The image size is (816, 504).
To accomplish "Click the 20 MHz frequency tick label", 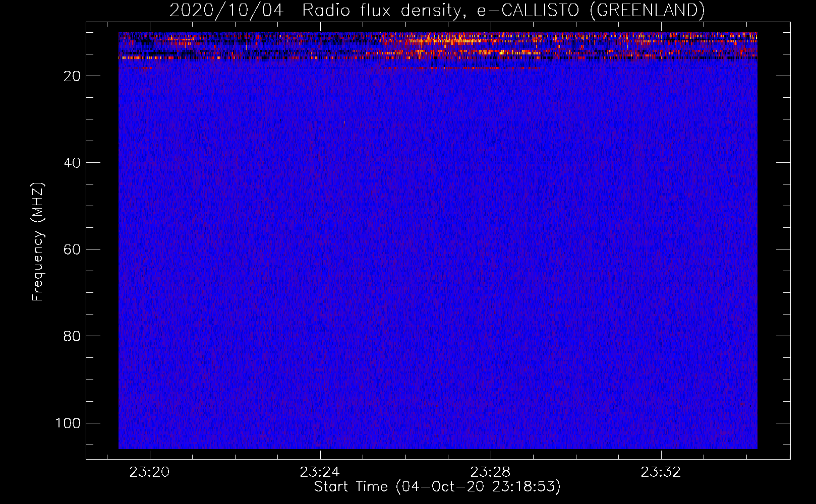I will 72,76.
